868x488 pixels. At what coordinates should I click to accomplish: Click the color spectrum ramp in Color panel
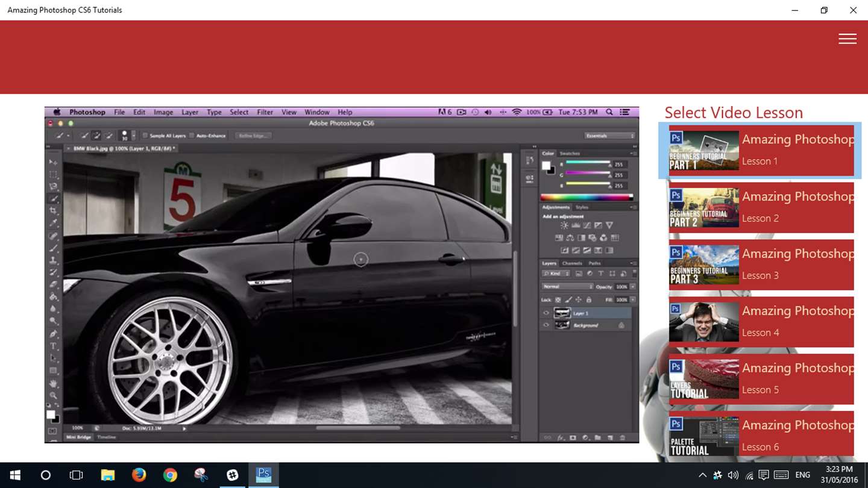coord(586,196)
